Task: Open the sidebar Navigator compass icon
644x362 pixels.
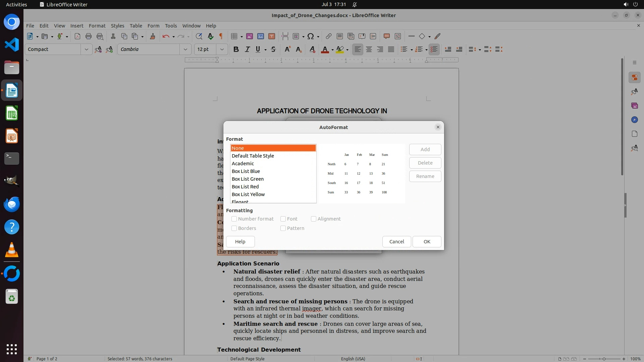Action: pos(634,120)
